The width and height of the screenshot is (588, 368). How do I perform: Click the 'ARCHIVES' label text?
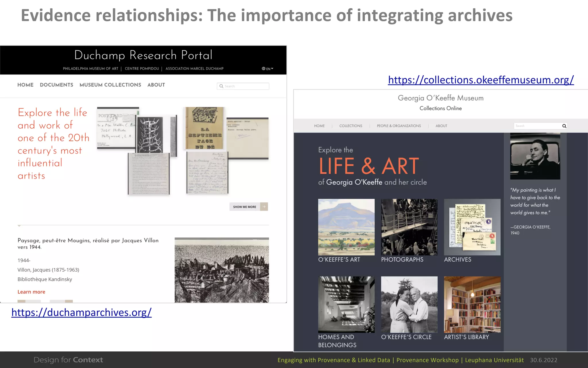coord(457,260)
